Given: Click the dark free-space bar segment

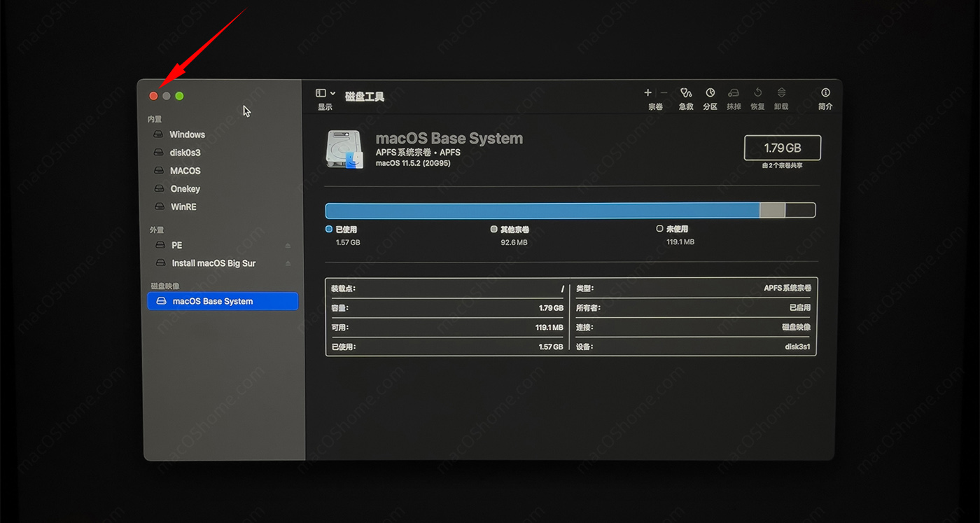Looking at the screenshot, I should click(800, 210).
